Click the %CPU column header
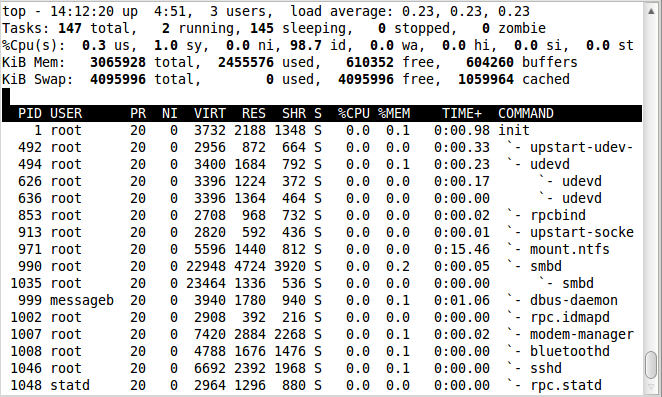 [x=354, y=114]
